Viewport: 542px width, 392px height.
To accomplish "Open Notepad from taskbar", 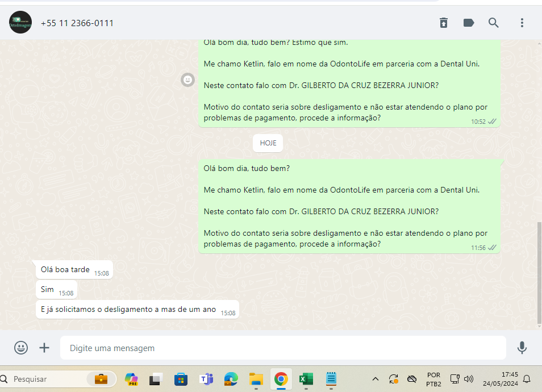I will click(x=331, y=379).
